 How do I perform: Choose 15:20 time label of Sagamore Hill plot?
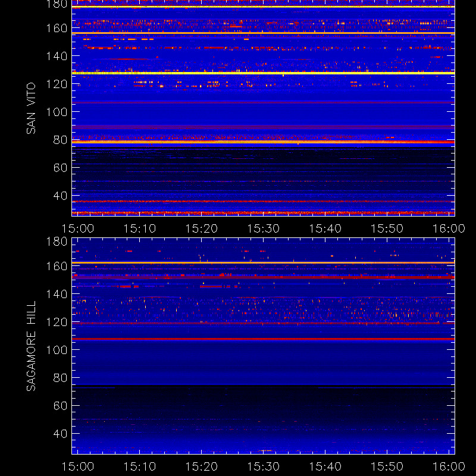[202, 466]
